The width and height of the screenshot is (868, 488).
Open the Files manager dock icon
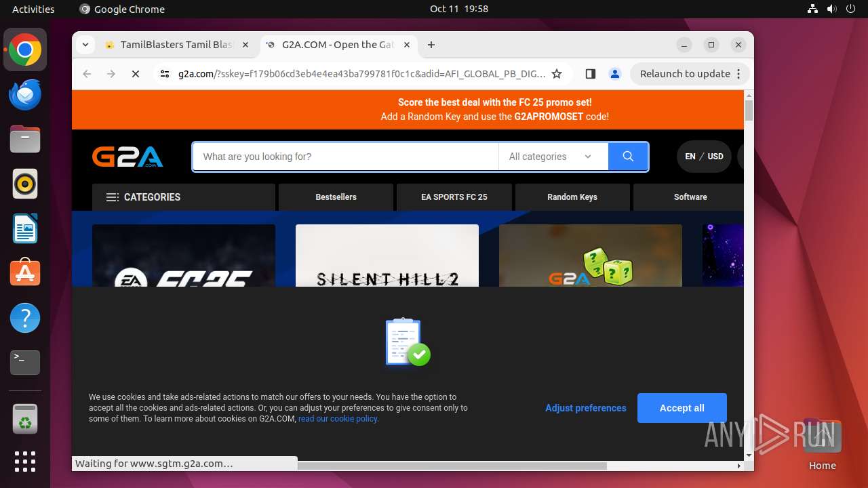[x=25, y=140]
